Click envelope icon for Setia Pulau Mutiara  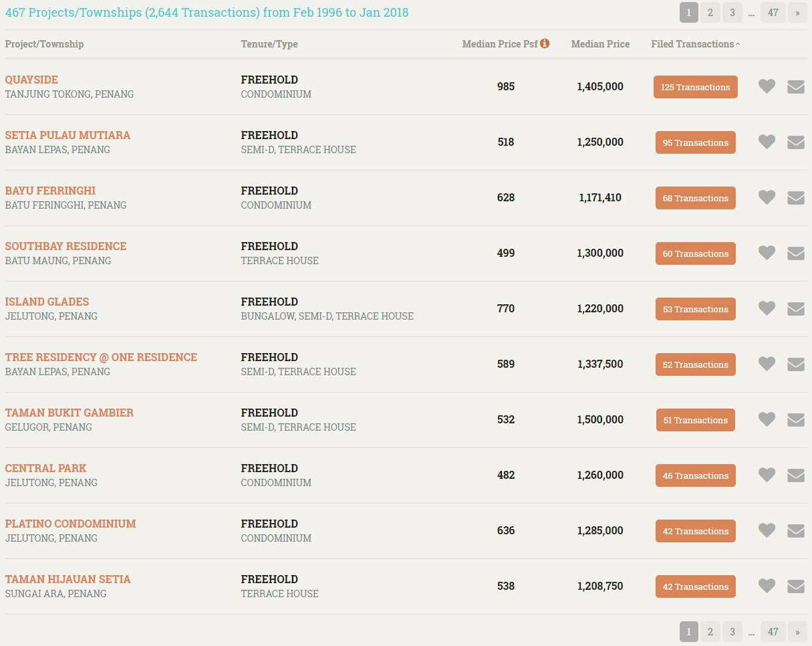[x=795, y=142]
